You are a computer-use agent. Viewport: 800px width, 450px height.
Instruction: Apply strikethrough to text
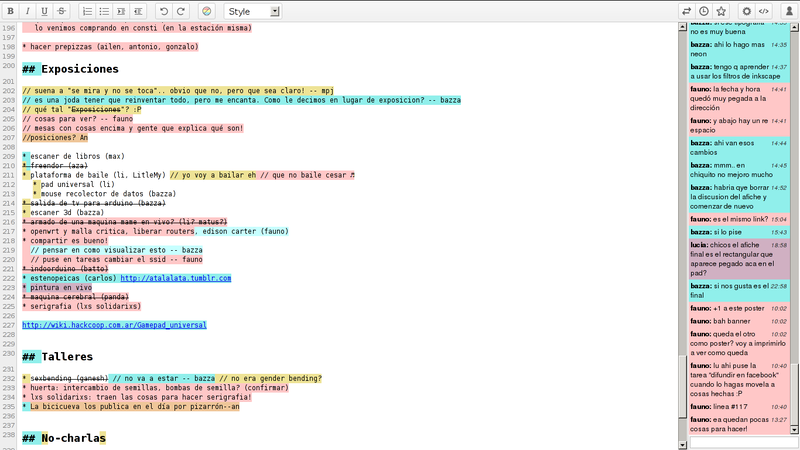[62, 11]
